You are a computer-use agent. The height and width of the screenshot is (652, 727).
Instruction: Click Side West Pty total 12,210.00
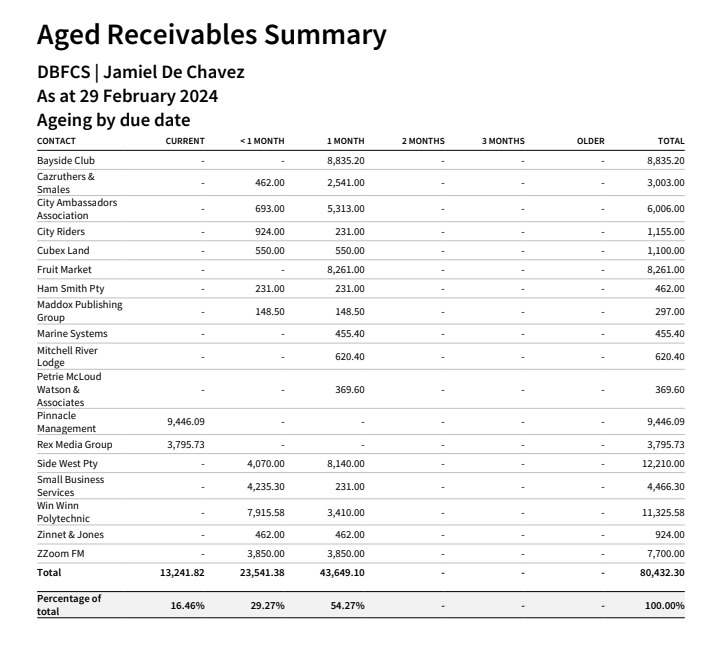(663, 463)
